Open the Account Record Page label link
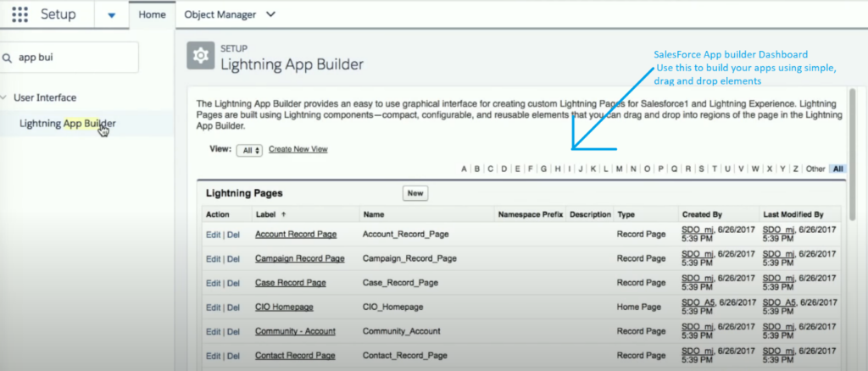Viewport: 868px width, 371px height. 296,234
